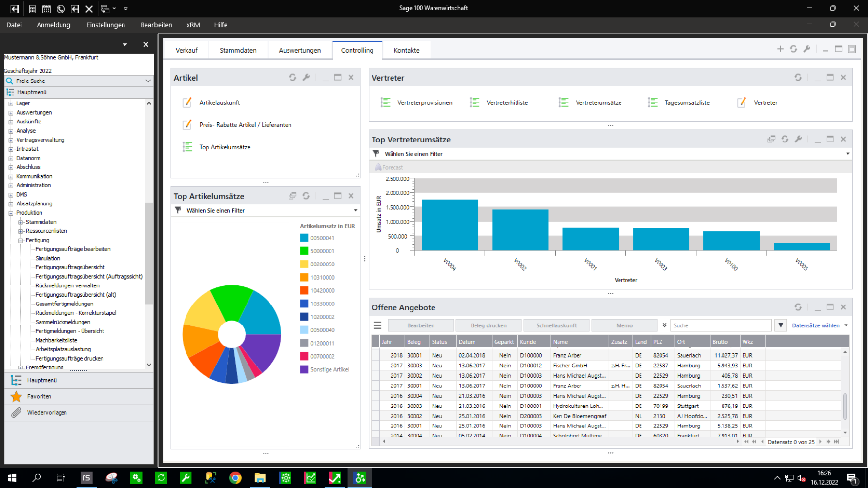This screenshot has height=488, width=868.
Task: Click the Suche field in Offene Angebote
Action: coord(720,325)
